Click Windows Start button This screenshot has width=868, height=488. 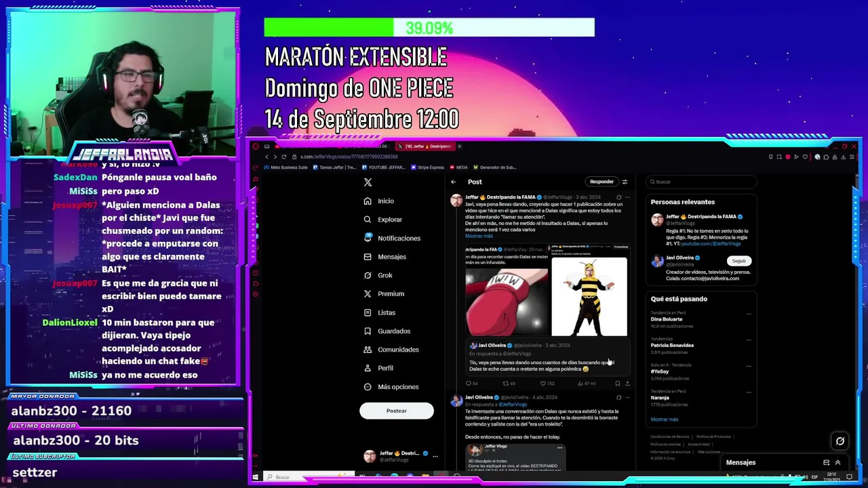(255, 477)
